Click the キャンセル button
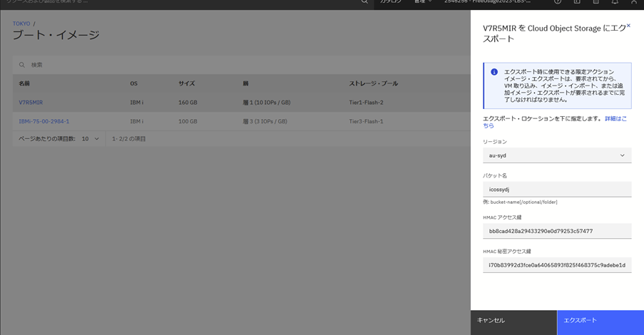The width and height of the screenshot is (644, 335). pyautogui.click(x=513, y=322)
